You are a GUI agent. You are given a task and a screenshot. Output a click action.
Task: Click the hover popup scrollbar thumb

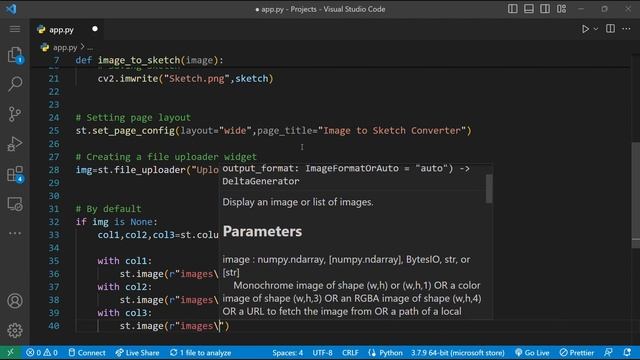pyautogui.click(x=489, y=188)
